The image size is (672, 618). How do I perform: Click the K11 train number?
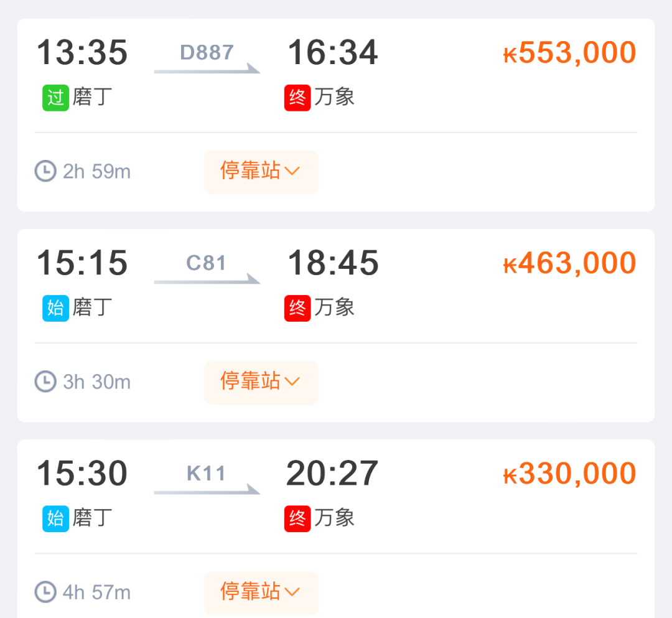pos(206,474)
